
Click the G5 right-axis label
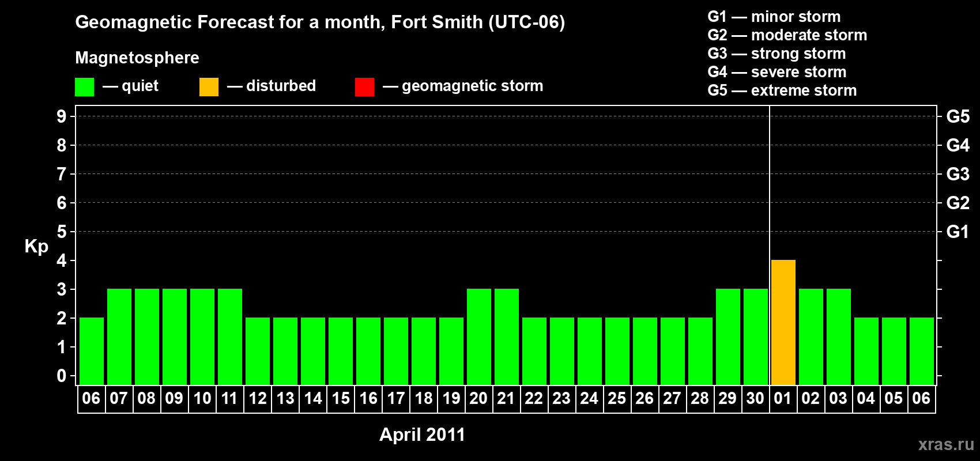coord(958,116)
